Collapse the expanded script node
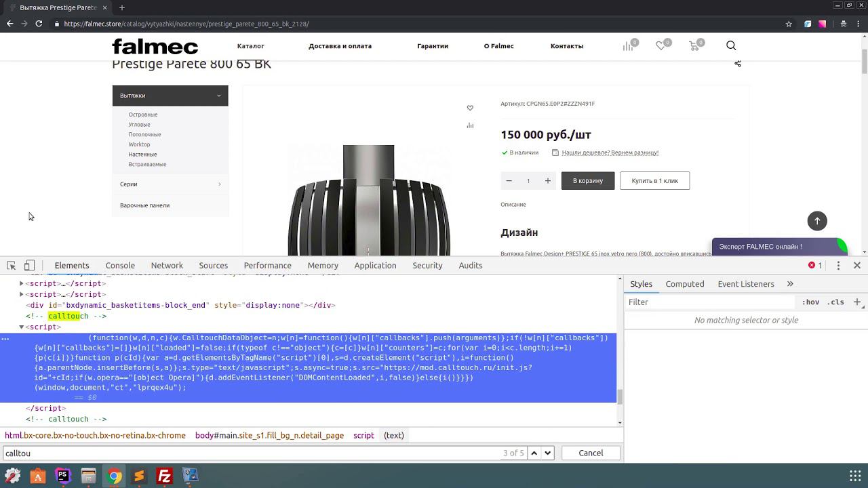The width and height of the screenshot is (868, 488). coord(22,327)
